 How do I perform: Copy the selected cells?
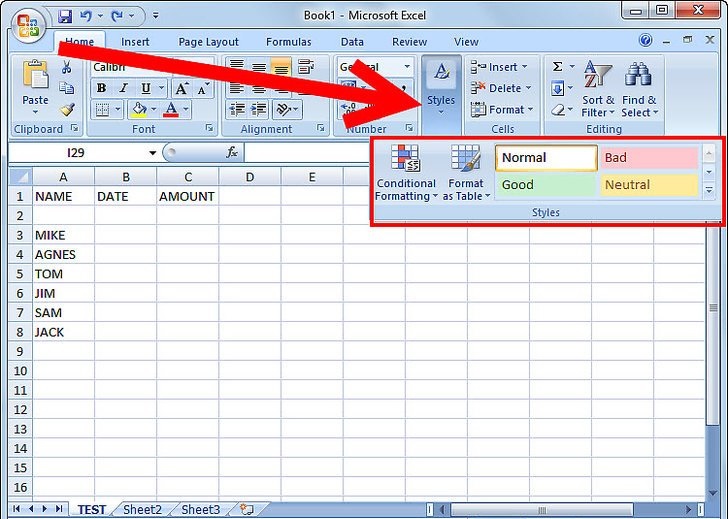(66, 88)
